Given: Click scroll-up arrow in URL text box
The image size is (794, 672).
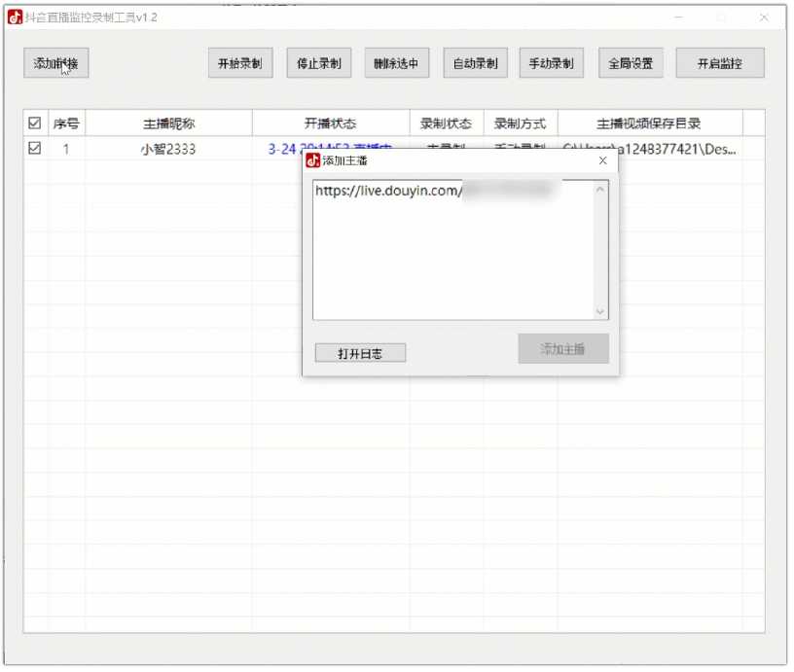Looking at the screenshot, I should [x=600, y=190].
